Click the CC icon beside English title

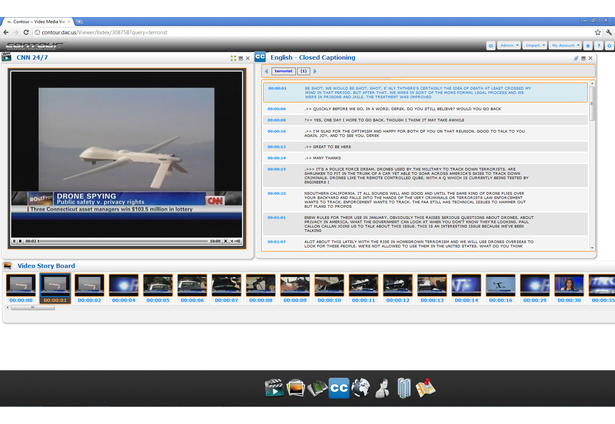(x=260, y=57)
